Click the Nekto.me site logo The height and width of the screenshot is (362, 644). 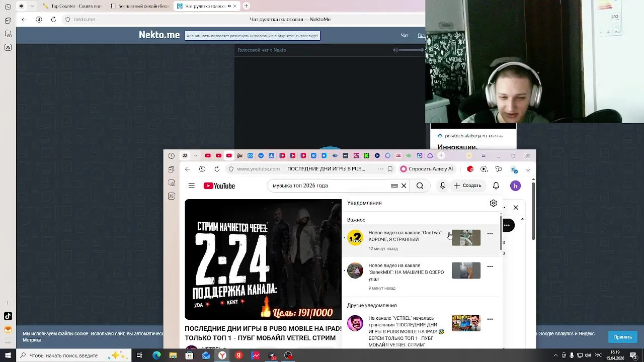coord(159,35)
